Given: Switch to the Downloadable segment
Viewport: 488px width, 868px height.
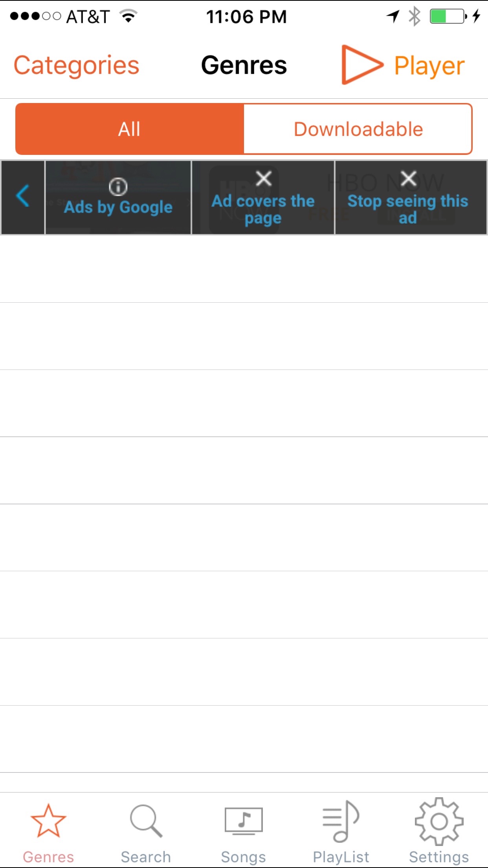Looking at the screenshot, I should coord(358,129).
